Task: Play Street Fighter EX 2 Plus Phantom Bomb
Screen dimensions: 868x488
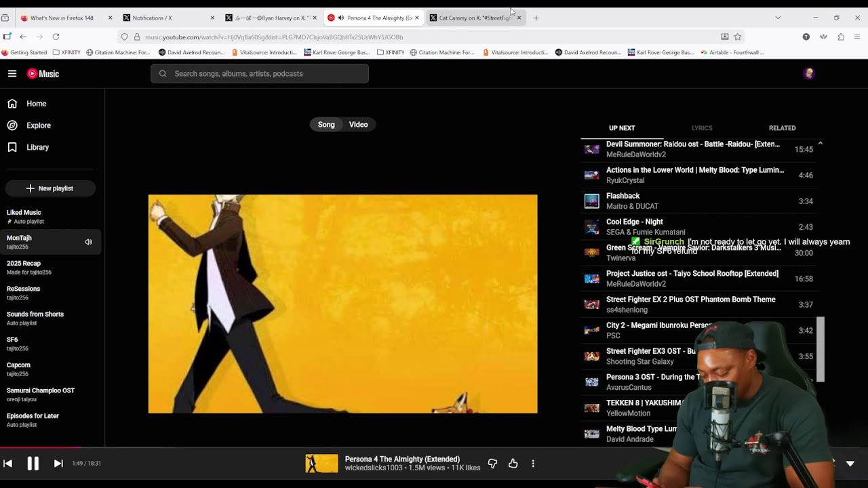Action: (x=698, y=304)
